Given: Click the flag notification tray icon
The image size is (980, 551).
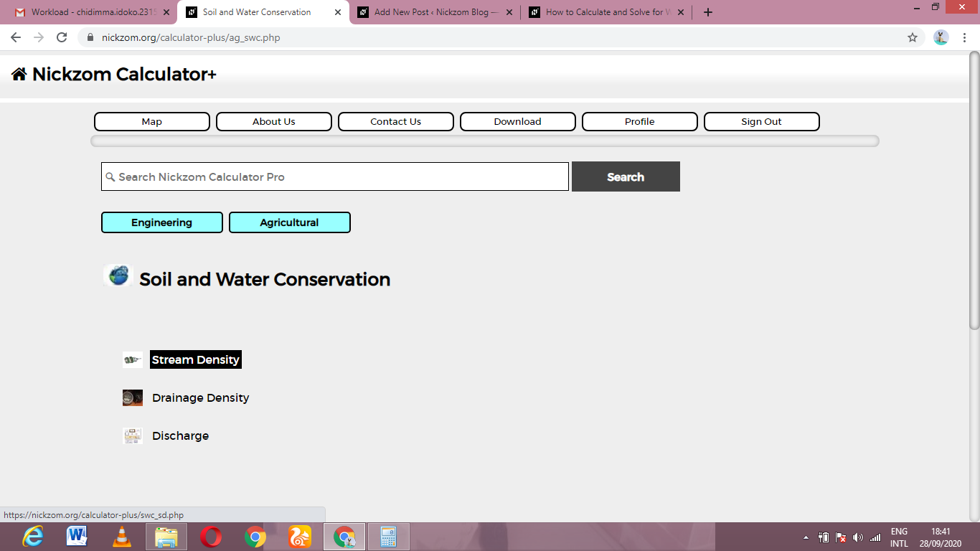Looking at the screenshot, I should [841, 537].
